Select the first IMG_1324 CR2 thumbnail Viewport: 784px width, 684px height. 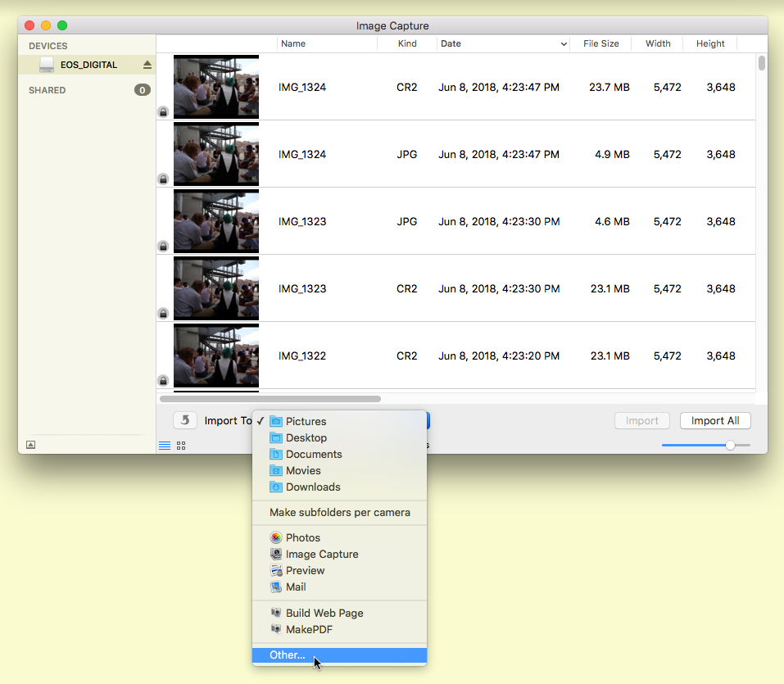point(216,87)
